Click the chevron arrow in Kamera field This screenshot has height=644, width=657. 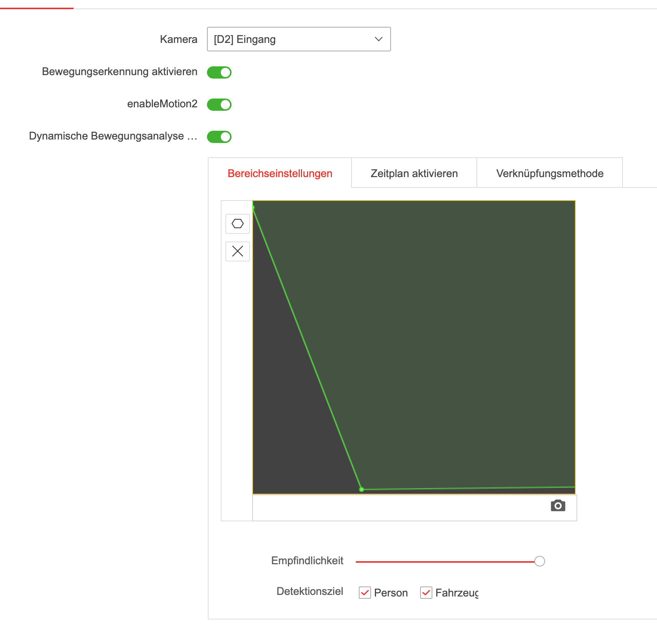point(379,39)
